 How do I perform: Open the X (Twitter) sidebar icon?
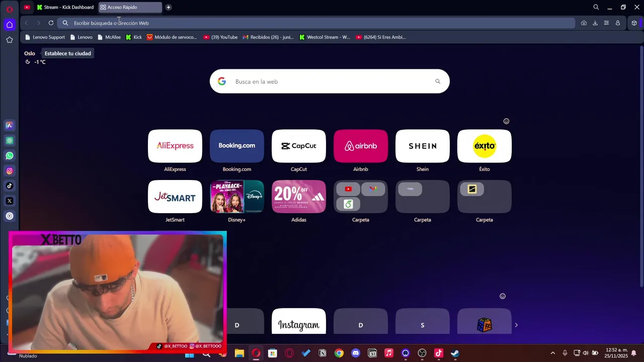[x=9, y=201]
